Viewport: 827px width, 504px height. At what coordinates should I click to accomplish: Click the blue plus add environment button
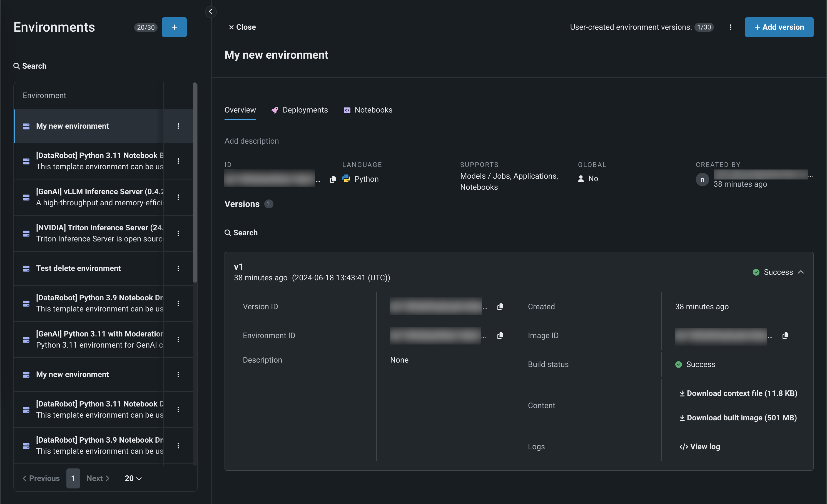(x=174, y=27)
